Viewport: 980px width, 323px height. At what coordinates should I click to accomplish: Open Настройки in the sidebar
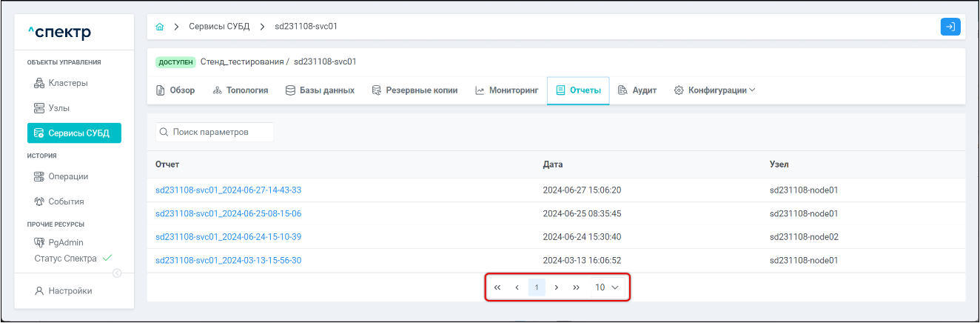[x=70, y=291]
